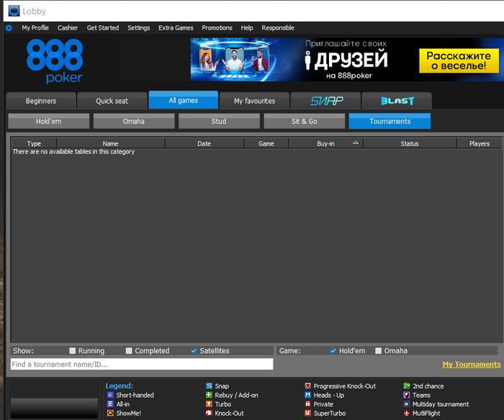
Task: Enable the Omaha game checkbox
Action: click(x=378, y=351)
